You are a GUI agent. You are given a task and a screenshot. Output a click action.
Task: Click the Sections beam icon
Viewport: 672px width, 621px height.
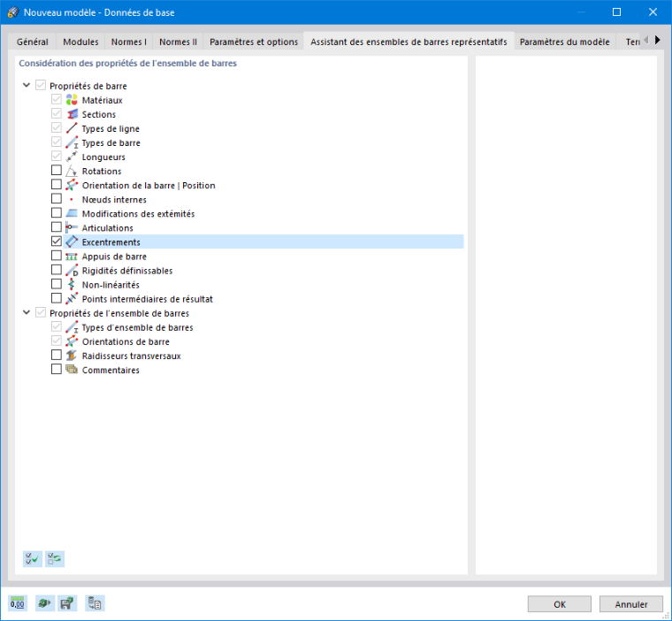click(x=72, y=114)
